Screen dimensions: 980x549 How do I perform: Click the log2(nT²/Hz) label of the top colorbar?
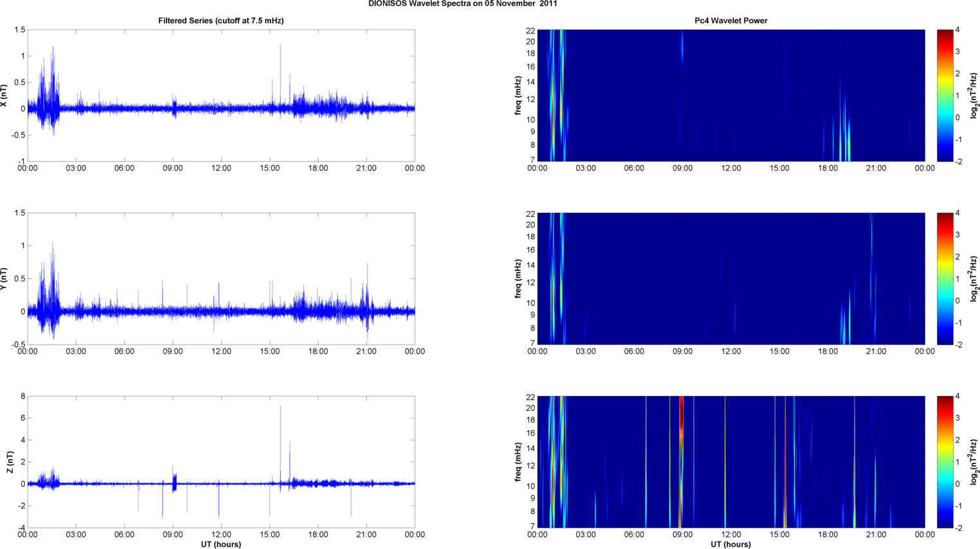coord(974,95)
